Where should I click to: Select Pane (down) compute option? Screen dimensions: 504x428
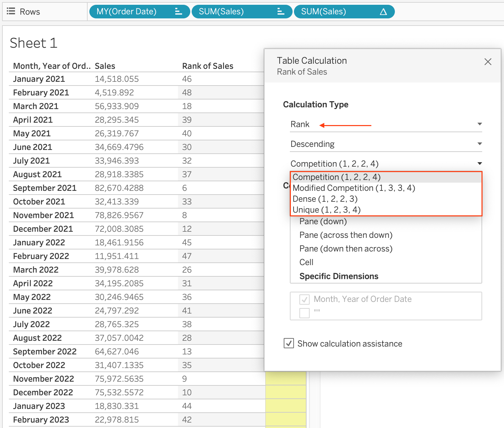point(323,221)
